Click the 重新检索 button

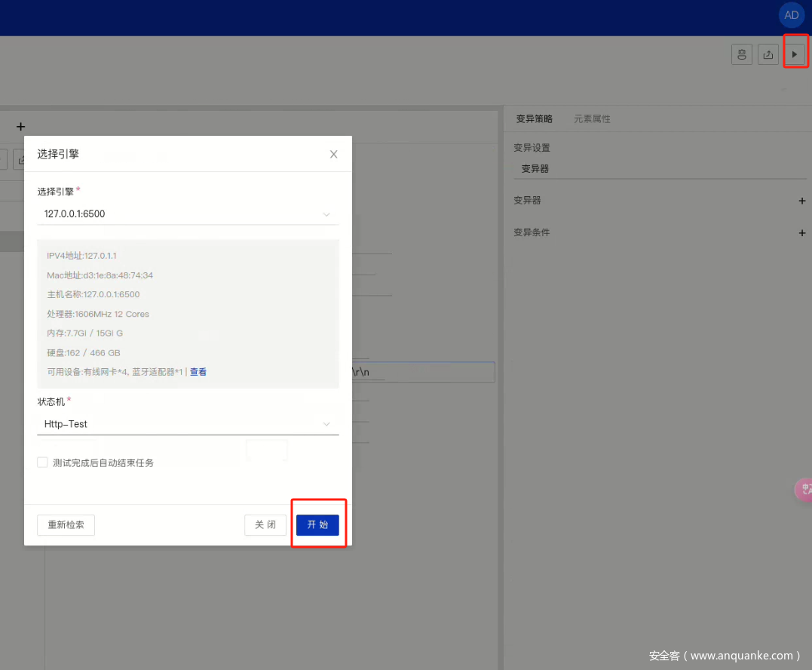(66, 525)
